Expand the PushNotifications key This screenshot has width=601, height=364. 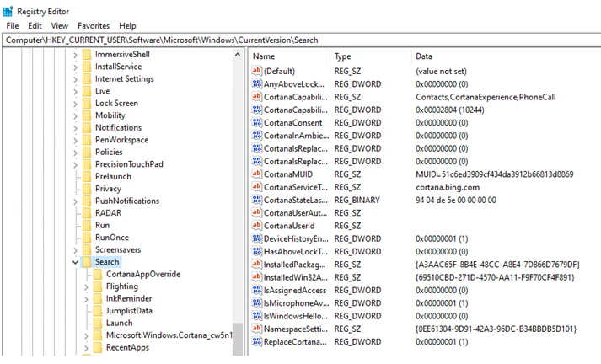click(x=75, y=201)
